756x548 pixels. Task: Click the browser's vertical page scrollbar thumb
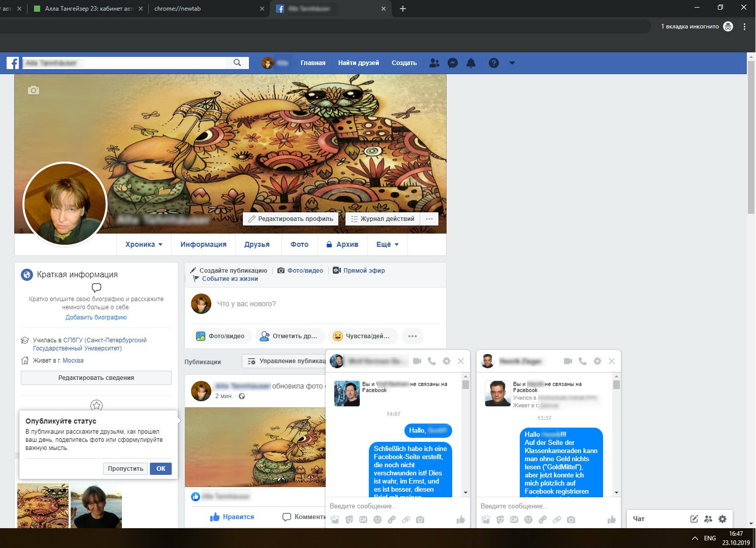[751, 138]
